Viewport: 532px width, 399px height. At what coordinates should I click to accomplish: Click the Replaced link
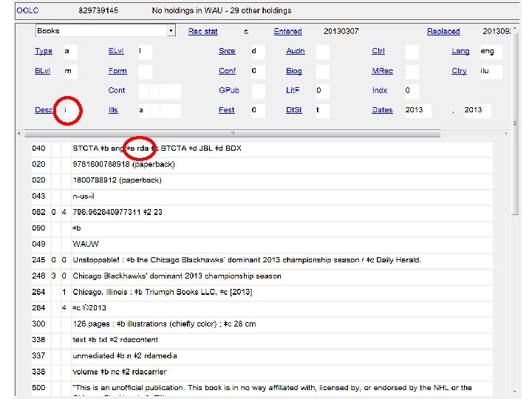pos(443,31)
